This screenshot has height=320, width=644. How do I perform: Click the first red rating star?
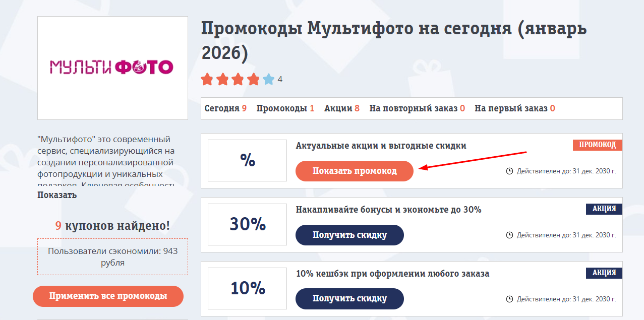coord(207,79)
